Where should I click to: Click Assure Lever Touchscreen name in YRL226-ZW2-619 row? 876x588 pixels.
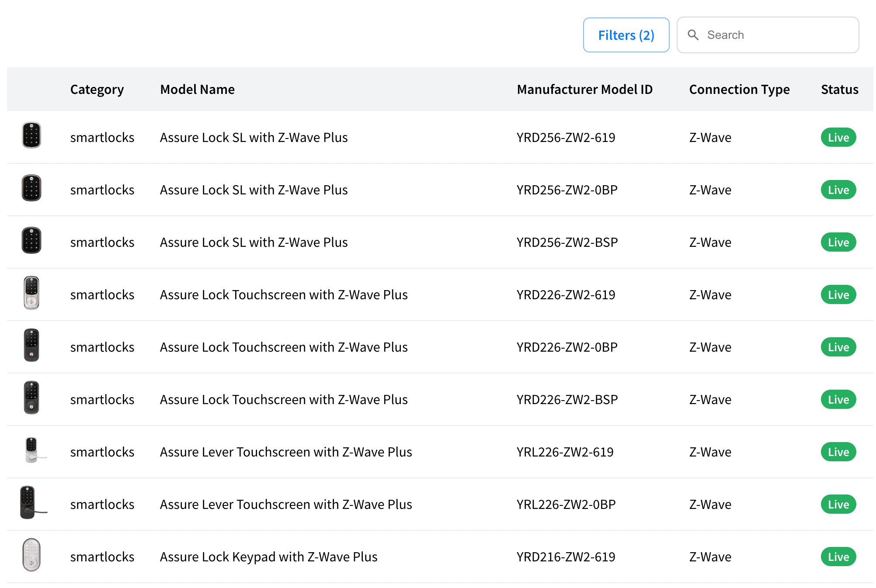tap(286, 452)
